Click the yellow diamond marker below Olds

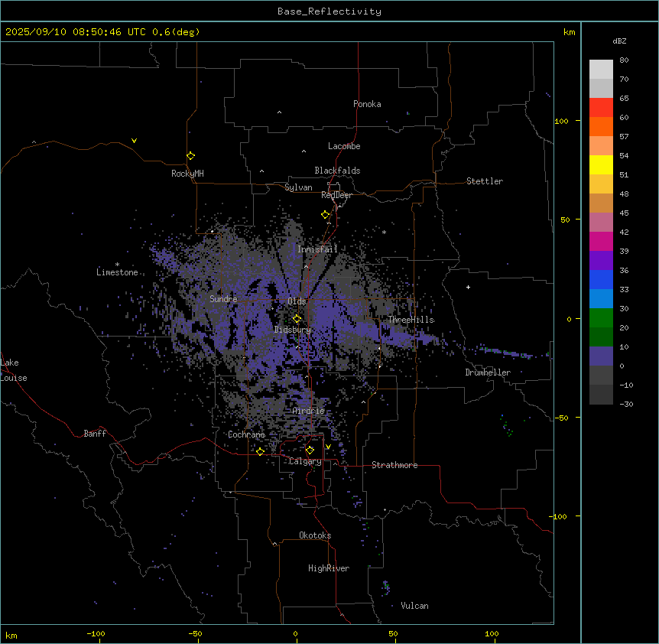coord(297,319)
